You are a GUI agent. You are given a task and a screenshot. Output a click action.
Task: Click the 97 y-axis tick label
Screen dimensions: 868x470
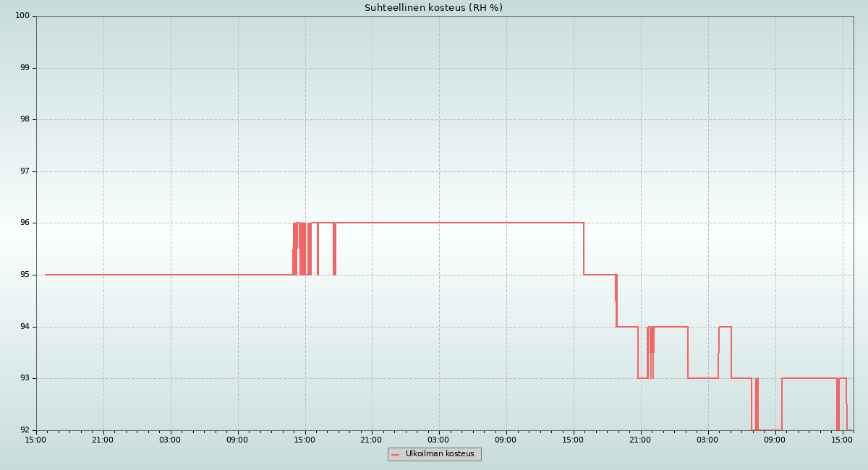click(25, 171)
